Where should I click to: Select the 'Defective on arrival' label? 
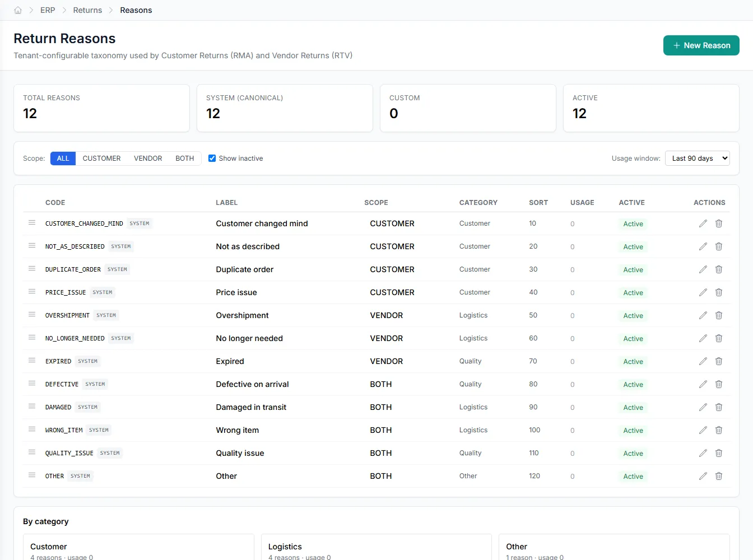tap(253, 384)
